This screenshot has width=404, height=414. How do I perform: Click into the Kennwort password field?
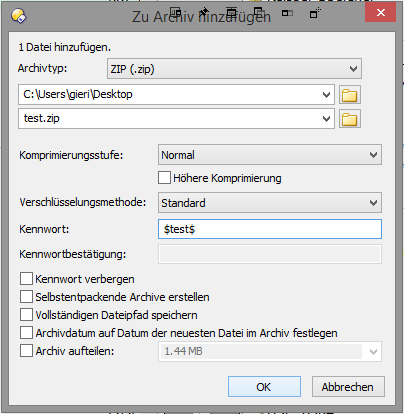[x=270, y=229]
